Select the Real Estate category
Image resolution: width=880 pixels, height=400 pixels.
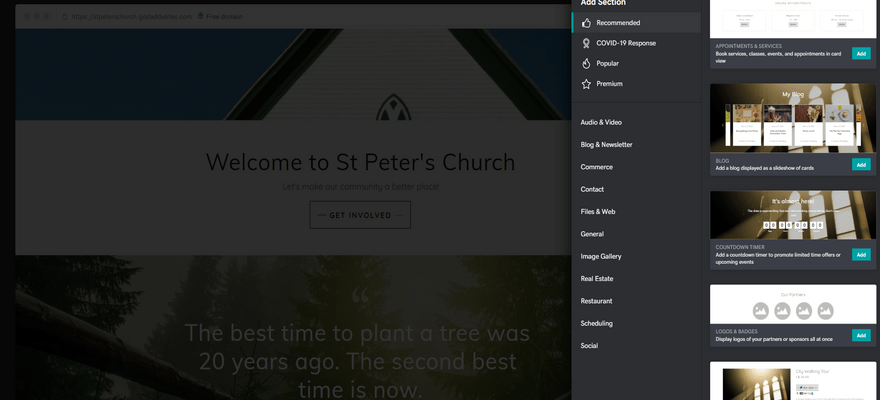coord(597,279)
